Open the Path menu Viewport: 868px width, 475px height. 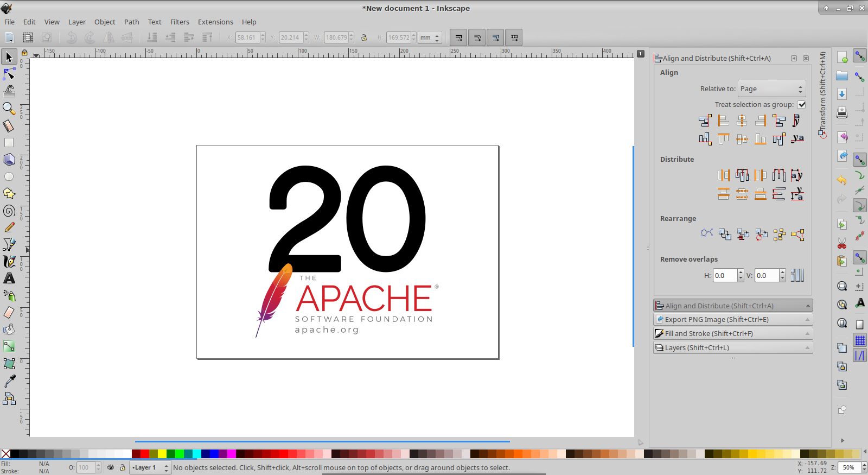click(131, 22)
